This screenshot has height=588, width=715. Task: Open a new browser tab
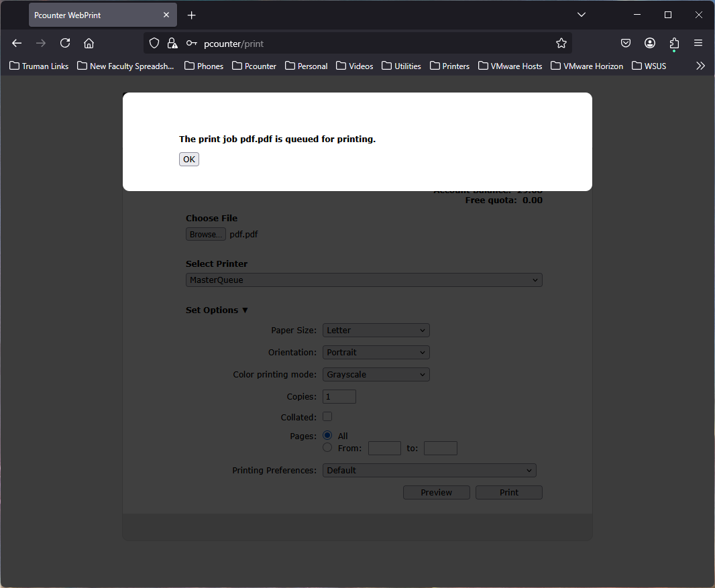[192, 15]
